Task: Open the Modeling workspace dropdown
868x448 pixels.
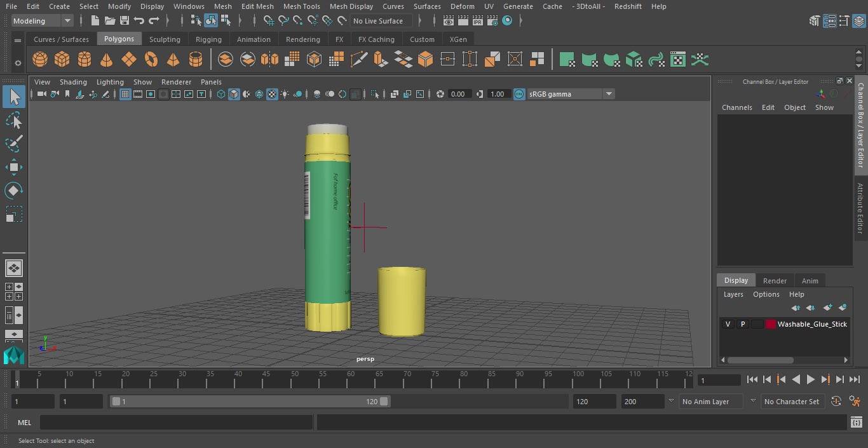Action: (42, 21)
